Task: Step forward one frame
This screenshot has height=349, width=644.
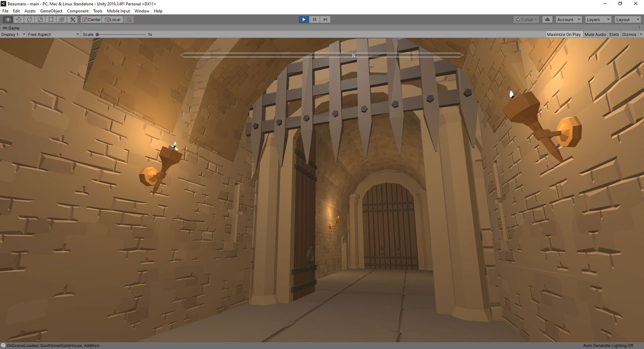Action: (325, 19)
